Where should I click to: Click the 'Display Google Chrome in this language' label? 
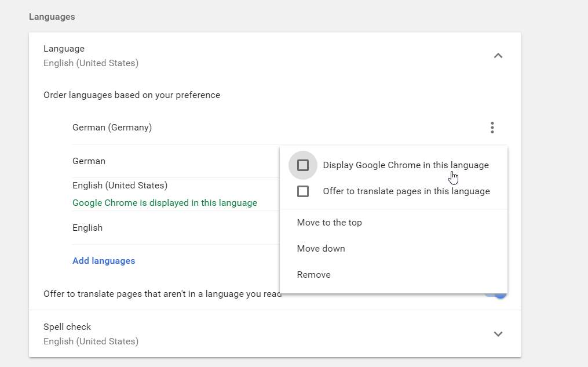pos(406,165)
